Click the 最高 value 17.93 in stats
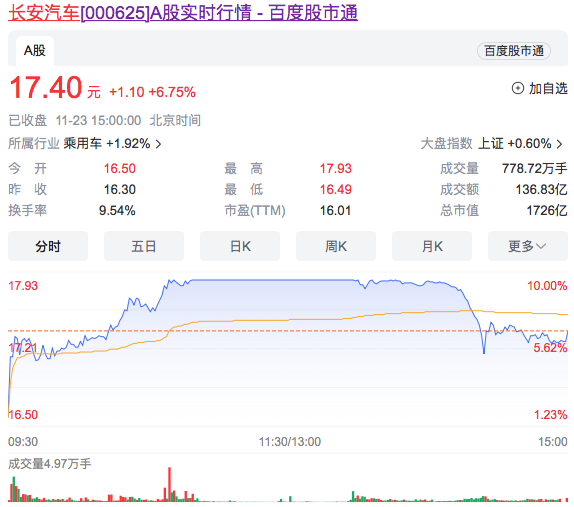Viewport: 574px width, 507px height. click(335, 168)
